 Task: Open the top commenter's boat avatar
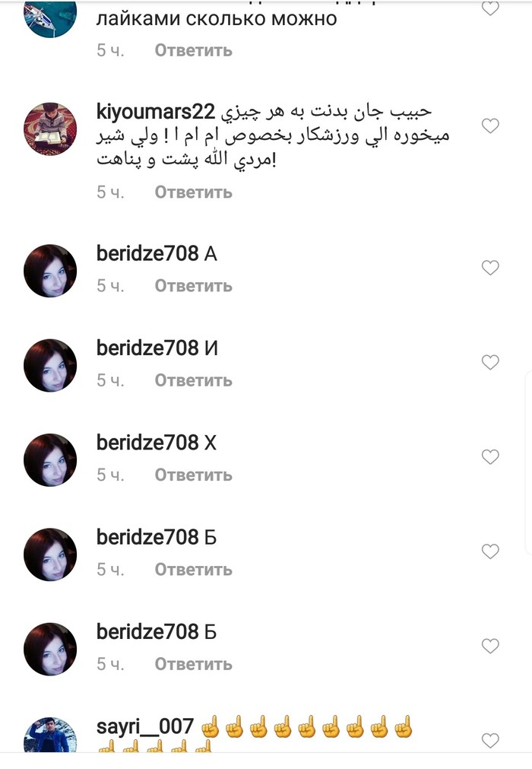pyautogui.click(x=50, y=19)
